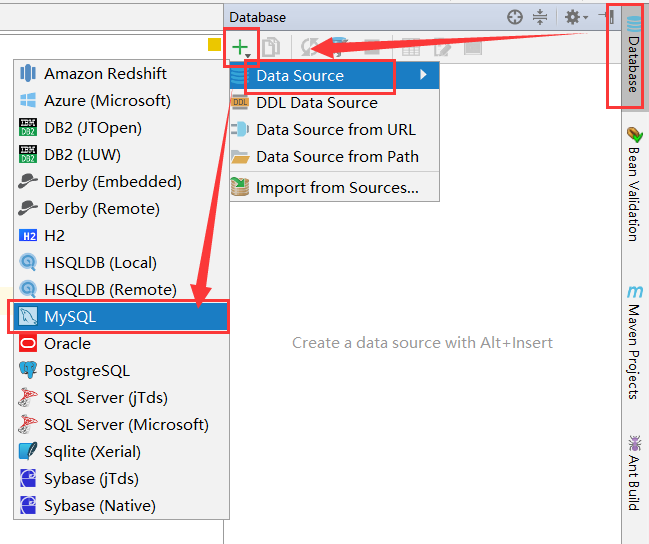The width and height of the screenshot is (649, 544).
Task: Select Azure (Microsoft) driver
Action: pos(121,101)
